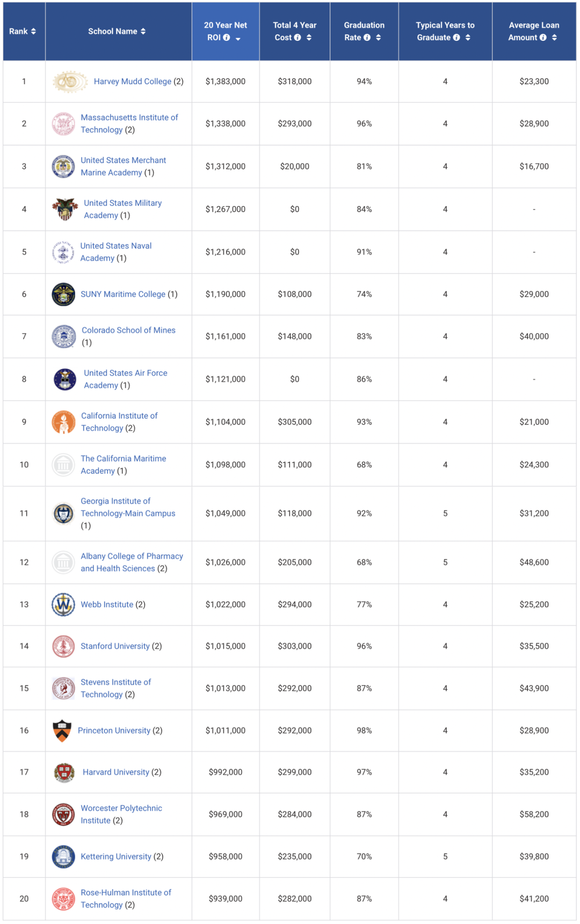Screen dimensions: 580x924
Task: Sort table by Rank column arrows
Action: click(x=33, y=32)
